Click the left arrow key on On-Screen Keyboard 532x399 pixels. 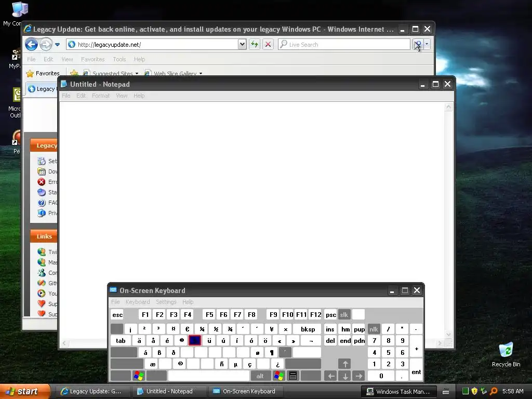[x=331, y=376]
